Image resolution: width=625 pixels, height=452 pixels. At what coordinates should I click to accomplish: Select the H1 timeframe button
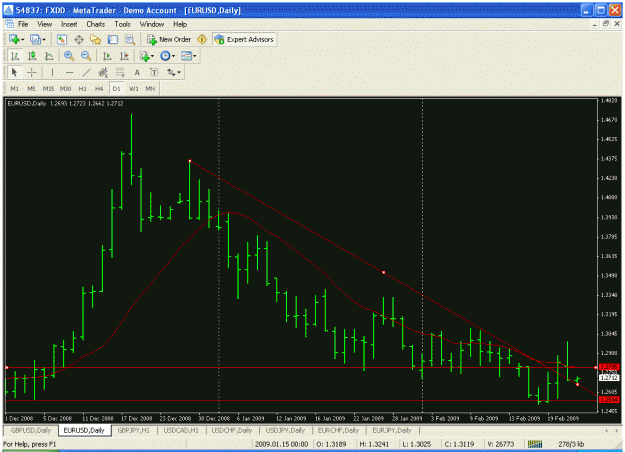pyautogui.click(x=82, y=88)
